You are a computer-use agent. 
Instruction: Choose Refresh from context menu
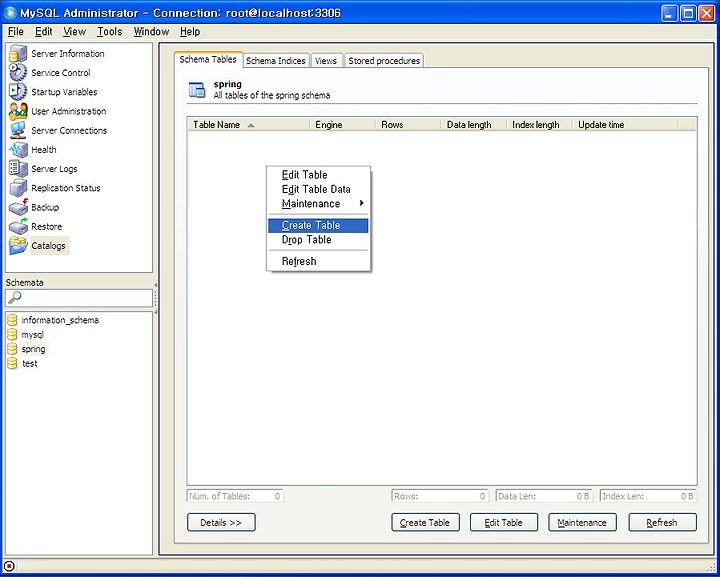(318, 261)
